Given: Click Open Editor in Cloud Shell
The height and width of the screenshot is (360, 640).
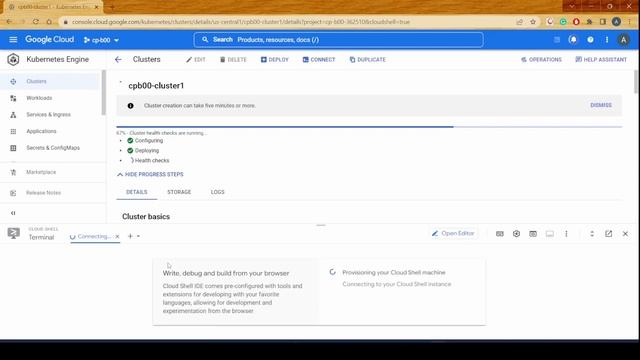Looking at the screenshot, I should point(453,233).
